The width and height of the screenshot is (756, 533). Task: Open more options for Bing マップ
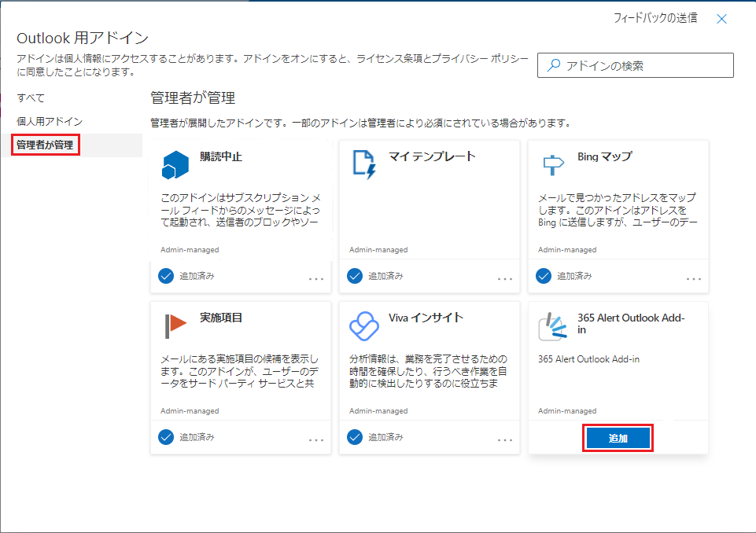click(694, 278)
